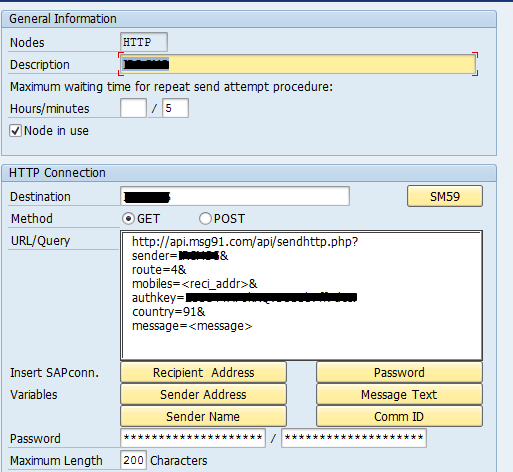Click the minutes field containing 5
This screenshot has height=472, width=513.
point(175,108)
